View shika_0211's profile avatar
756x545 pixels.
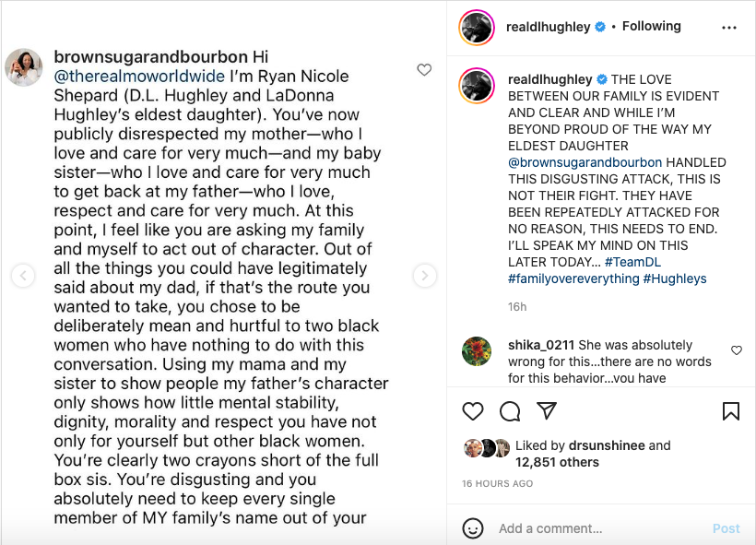(x=477, y=351)
